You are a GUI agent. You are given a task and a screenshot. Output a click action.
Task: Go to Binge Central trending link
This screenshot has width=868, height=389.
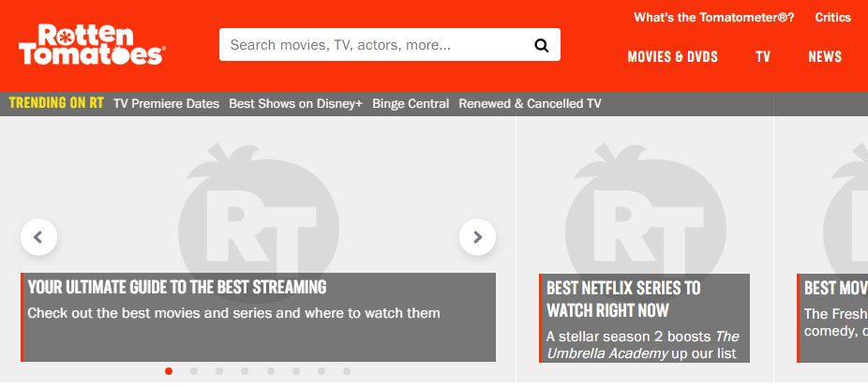[x=411, y=104]
